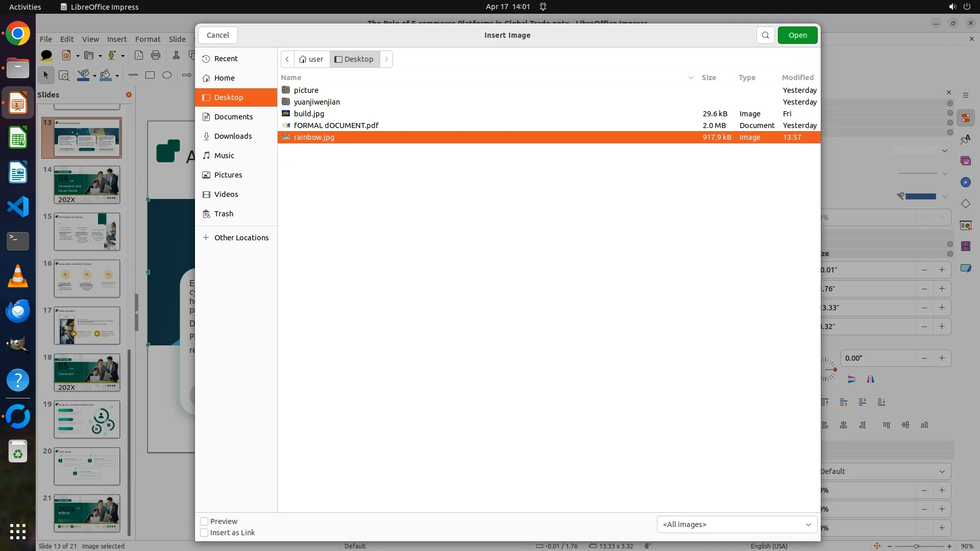Open the <All images> file type dropdown
The height and width of the screenshot is (551, 980).
(736, 524)
